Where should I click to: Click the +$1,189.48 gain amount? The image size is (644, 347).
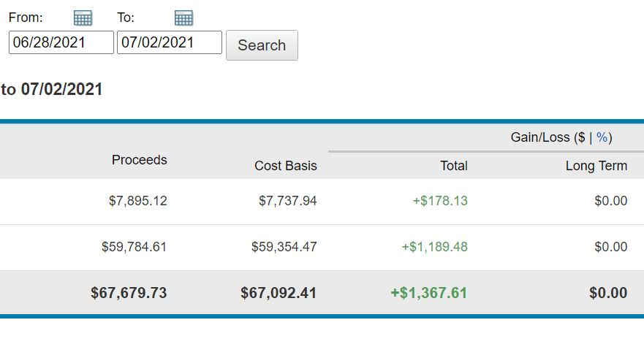434,247
